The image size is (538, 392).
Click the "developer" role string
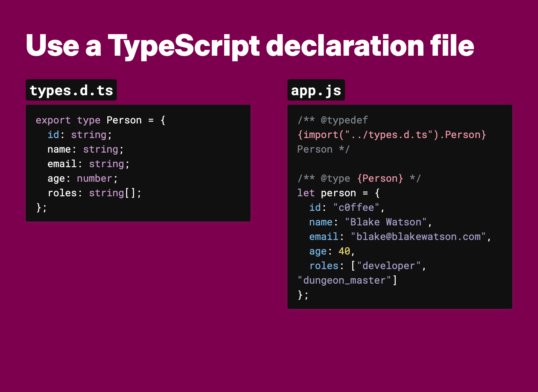coord(388,266)
